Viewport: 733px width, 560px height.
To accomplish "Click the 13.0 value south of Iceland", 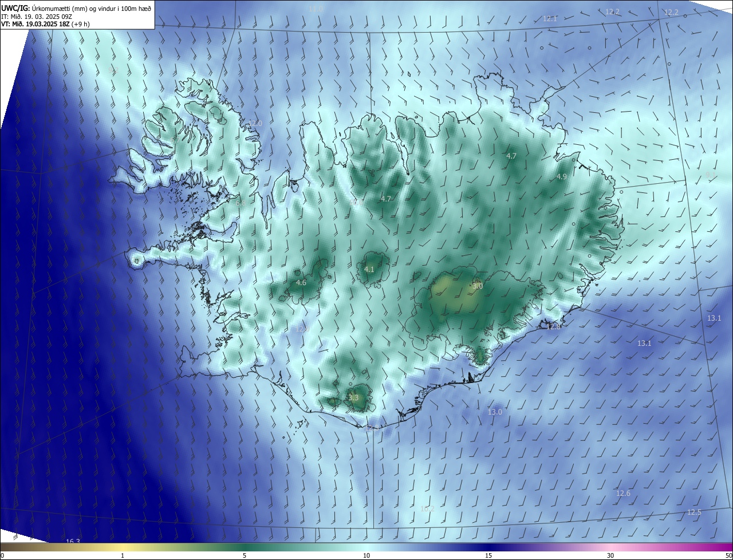I will tap(495, 412).
